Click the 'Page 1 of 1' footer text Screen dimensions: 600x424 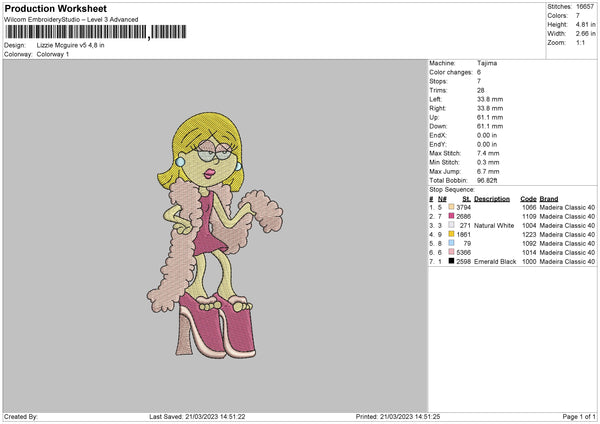(579, 416)
